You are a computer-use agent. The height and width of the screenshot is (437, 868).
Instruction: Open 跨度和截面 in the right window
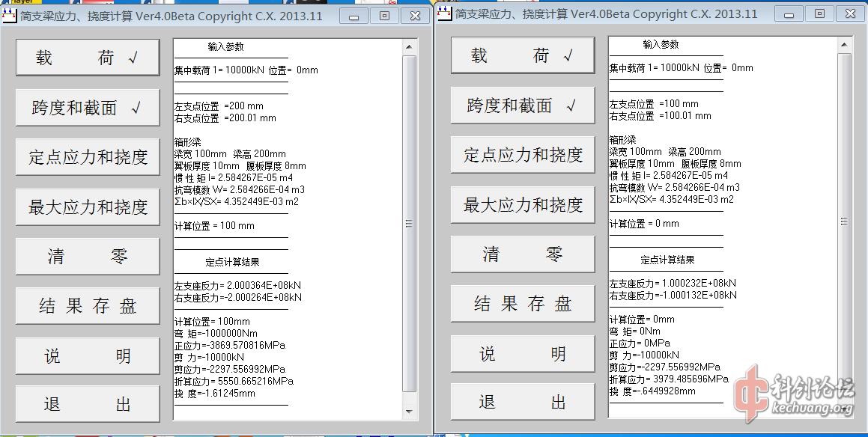[x=523, y=106]
